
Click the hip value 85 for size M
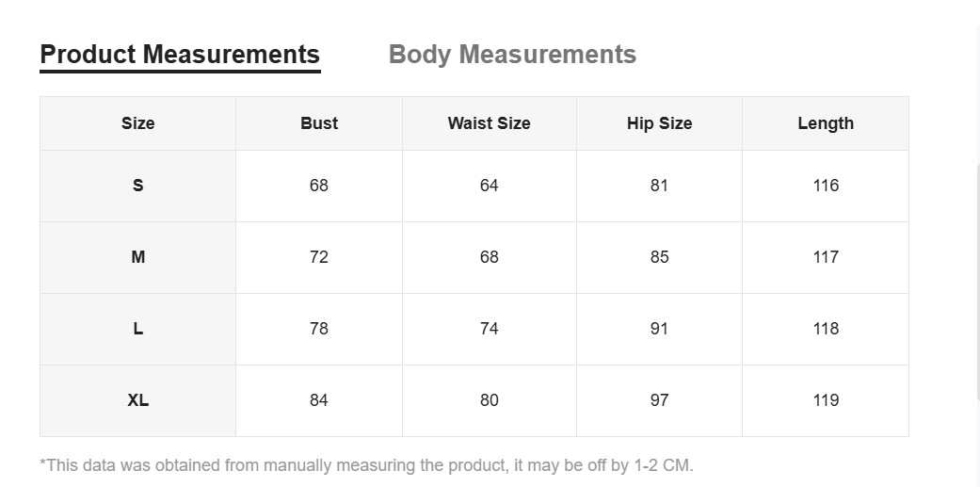(x=659, y=257)
